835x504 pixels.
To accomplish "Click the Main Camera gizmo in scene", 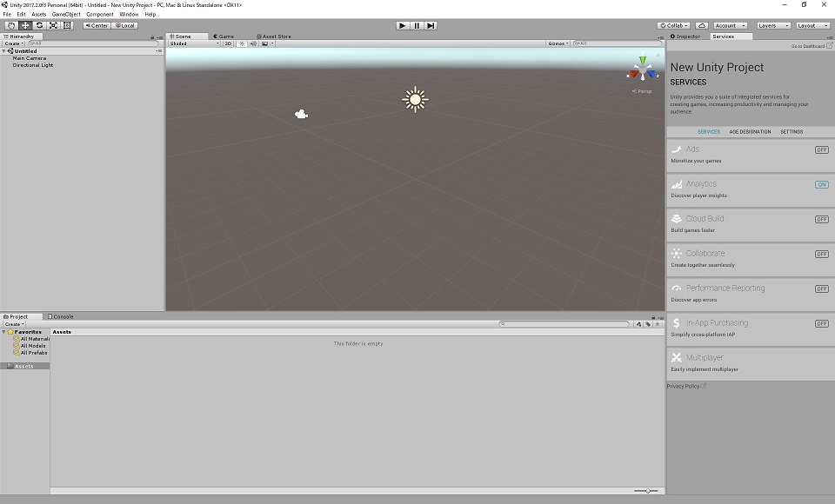I will pyautogui.click(x=302, y=114).
